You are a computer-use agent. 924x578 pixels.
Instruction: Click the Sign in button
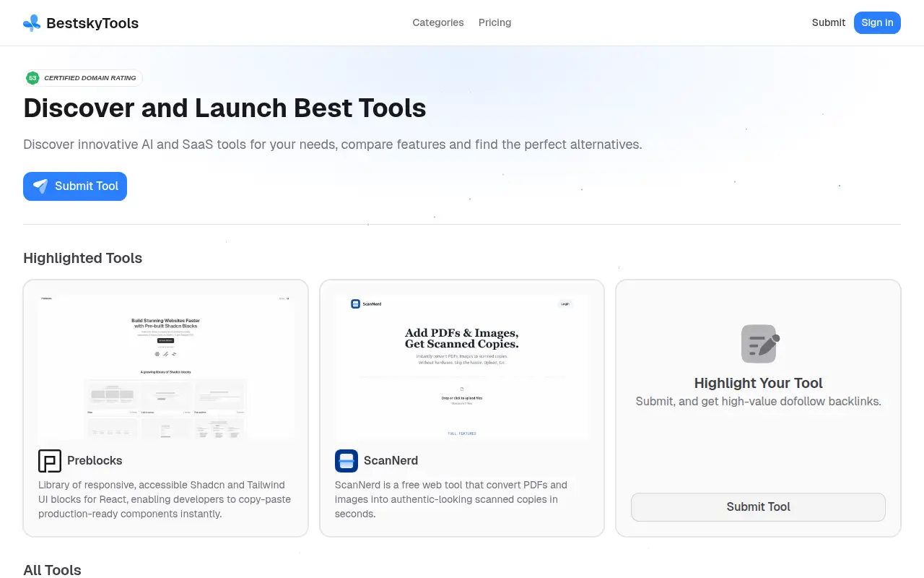coord(877,22)
